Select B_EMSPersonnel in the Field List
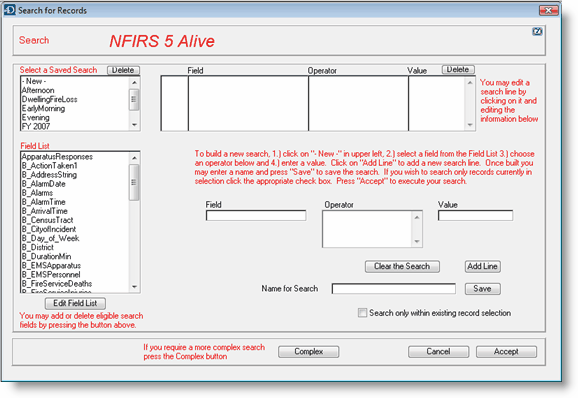 [x=76, y=275]
